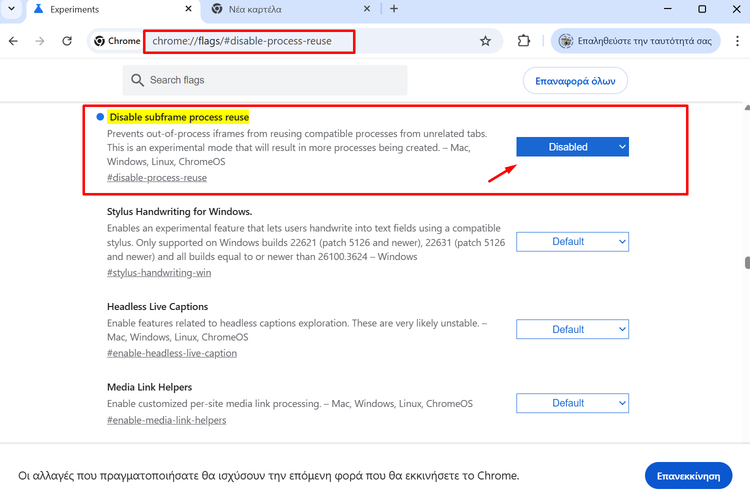Open the tab search dropdown arrow

click(15, 9)
